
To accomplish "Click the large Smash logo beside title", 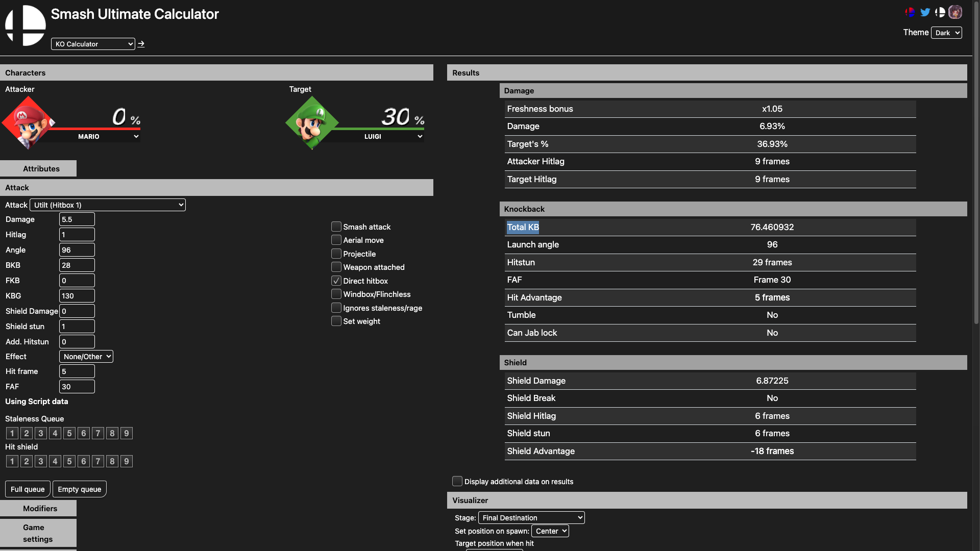I will [x=26, y=26].
